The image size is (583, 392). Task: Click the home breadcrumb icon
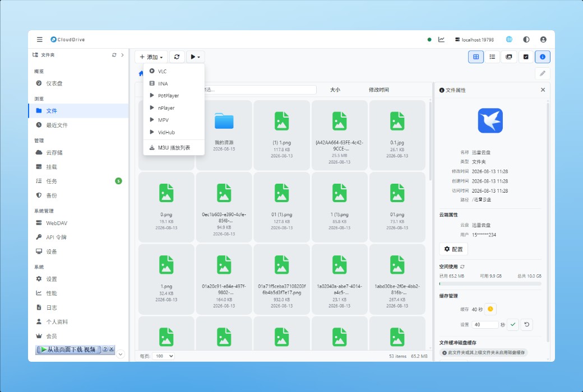pos(141,73)
